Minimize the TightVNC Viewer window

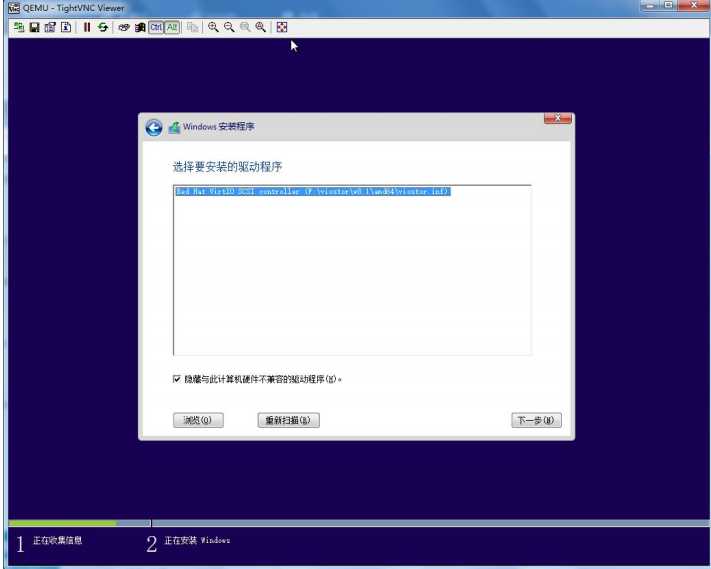pos(651,5)
